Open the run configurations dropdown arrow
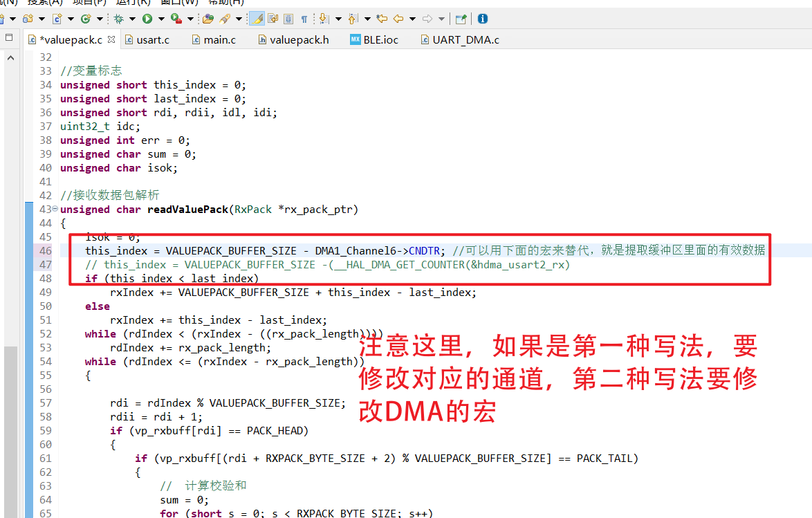This screenshot has width=812, height=518. point(162,19)
